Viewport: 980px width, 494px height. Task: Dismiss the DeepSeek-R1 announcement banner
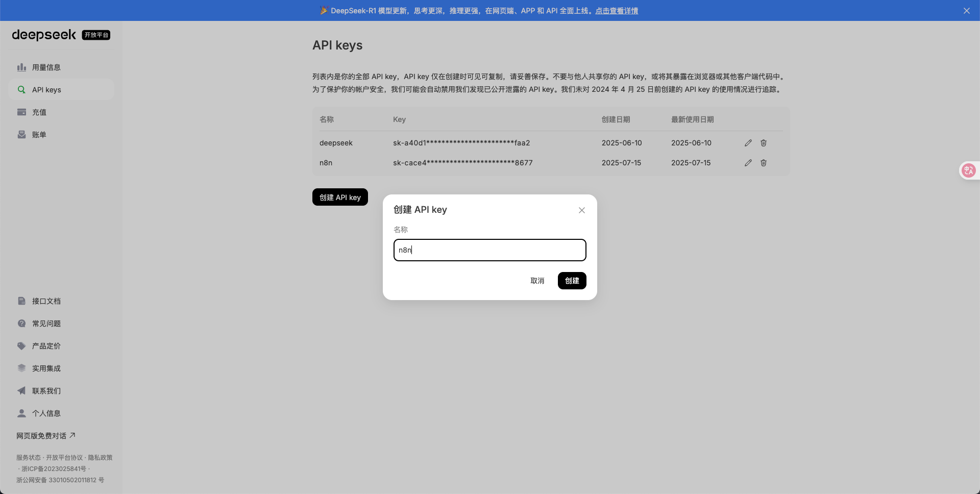[x=967, y=11]
